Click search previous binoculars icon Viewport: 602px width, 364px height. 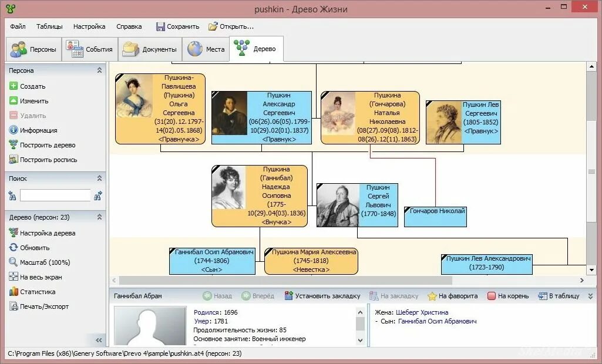[12, 196]
